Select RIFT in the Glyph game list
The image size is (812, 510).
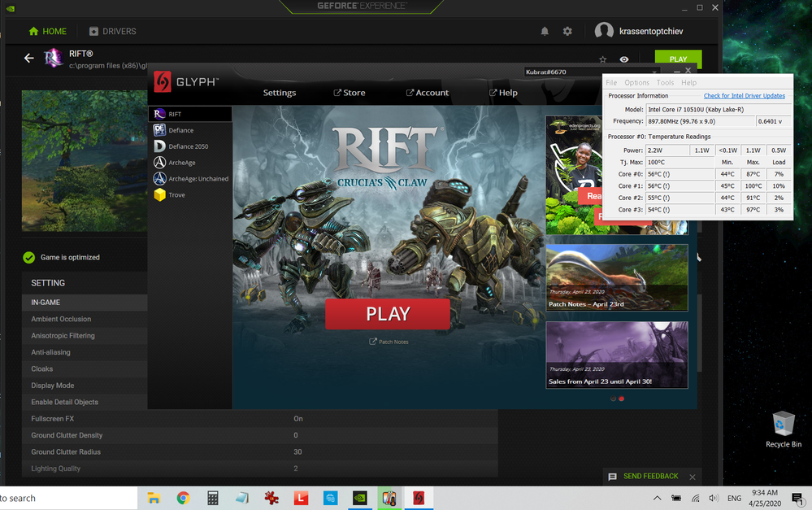click(190, 114)
